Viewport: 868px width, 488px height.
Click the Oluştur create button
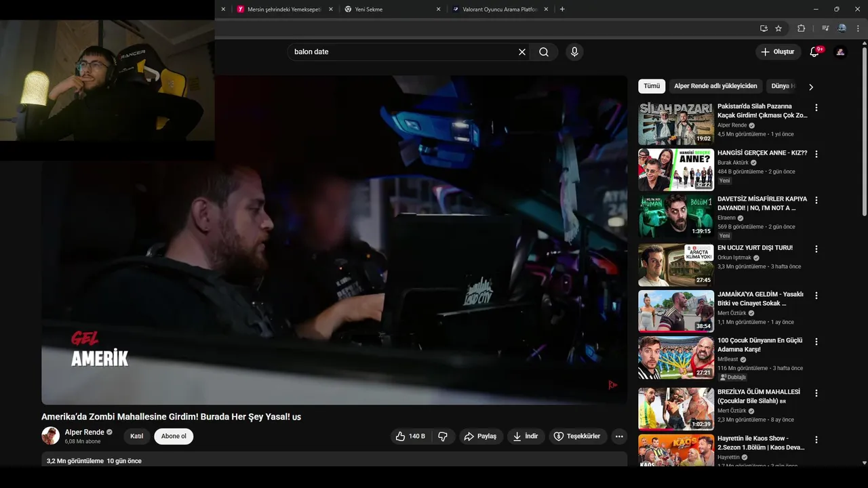click(777, 52)
